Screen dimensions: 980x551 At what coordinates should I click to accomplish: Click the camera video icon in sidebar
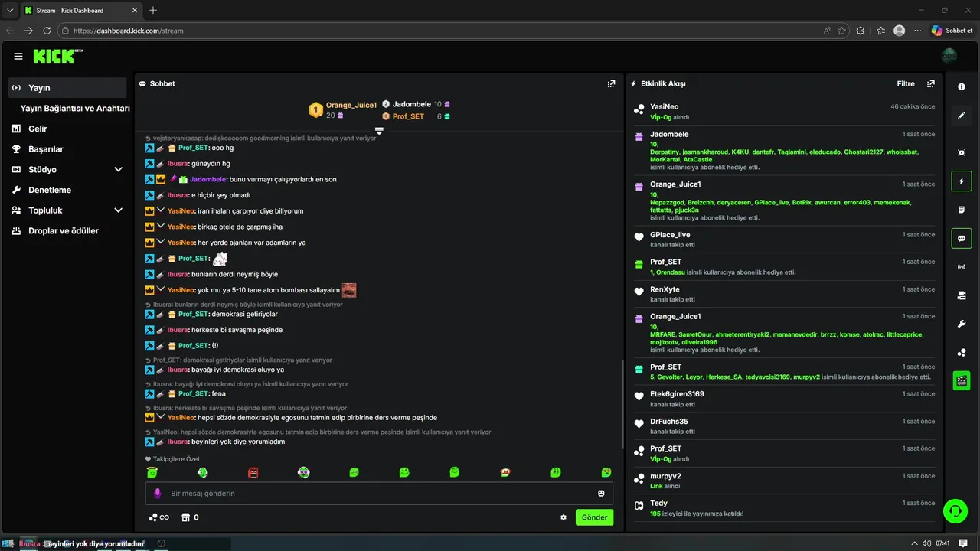tap(962, 295)
